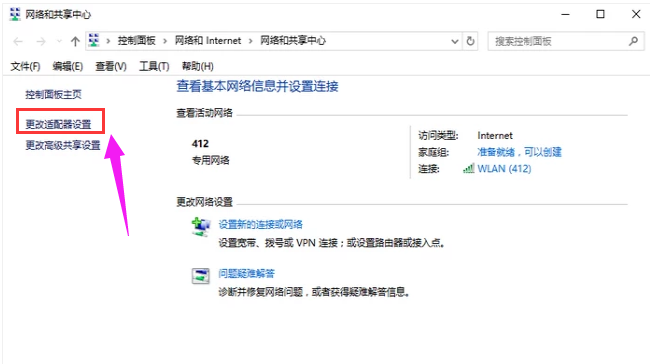
Task: Click 设置新的连接或网络 link
Action: 260,224
